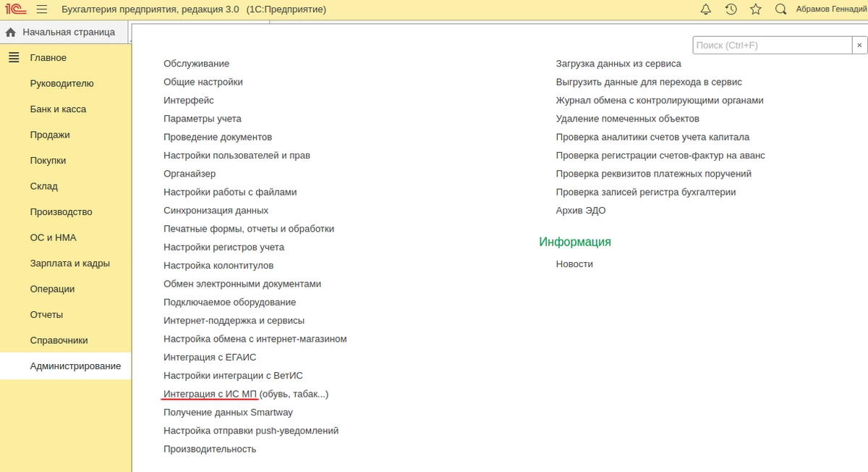Open Обмен электронными документами
The width and height of the screenshot is (868, 472).
242,284
